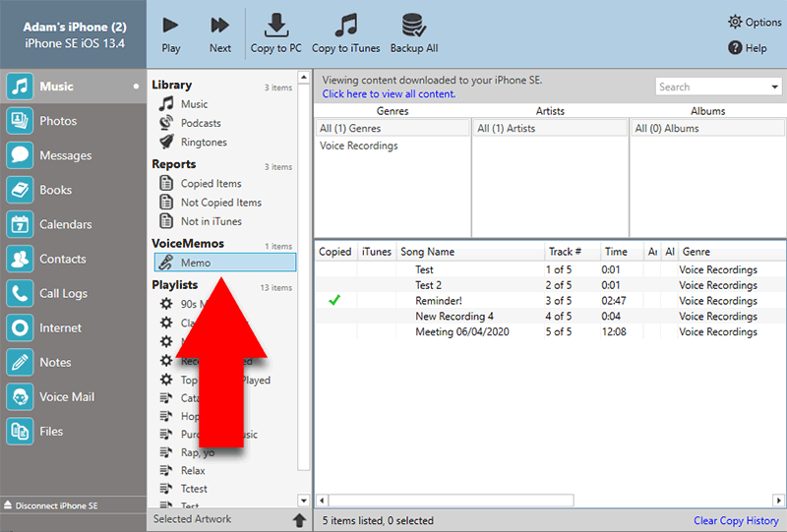Open Files section icon

[x=20, y=431]
